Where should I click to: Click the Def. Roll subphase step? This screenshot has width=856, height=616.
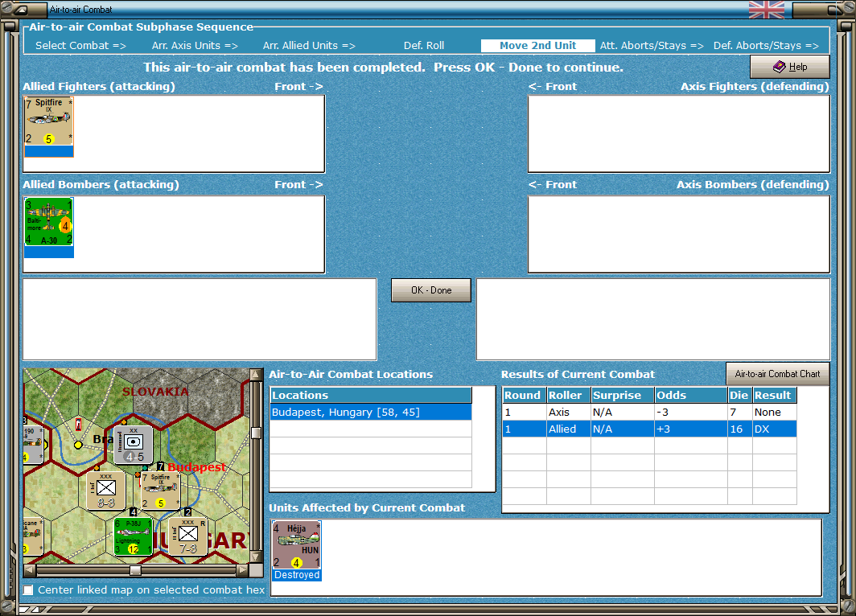tap(424, 45)
